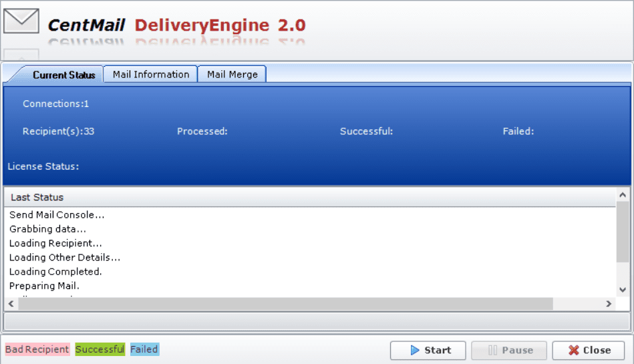The height and width of the screenshot is (364, 634).
Task: Click the CentMail envelope logo icon
Action: pyautogui.click(x=21, y=21)
